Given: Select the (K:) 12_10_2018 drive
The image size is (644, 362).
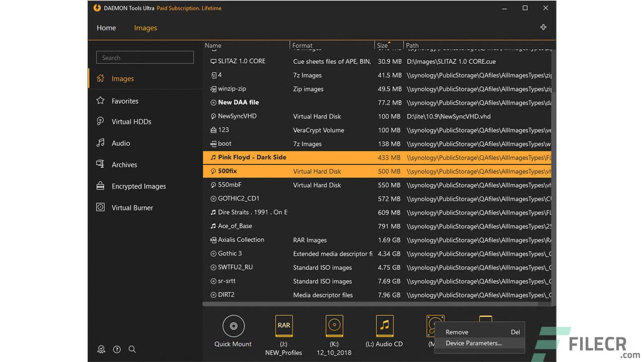Looking at the screenshot, I should tap(334, 326).
